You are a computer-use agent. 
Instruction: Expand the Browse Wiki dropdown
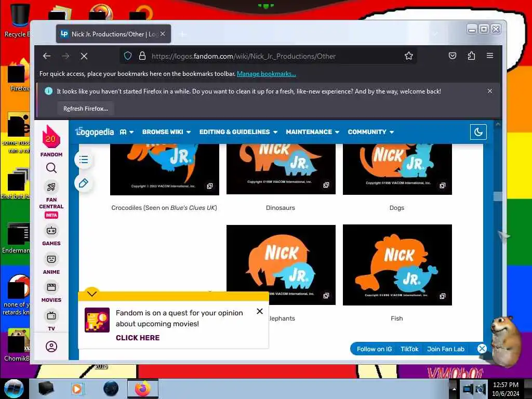click(166, 132)
